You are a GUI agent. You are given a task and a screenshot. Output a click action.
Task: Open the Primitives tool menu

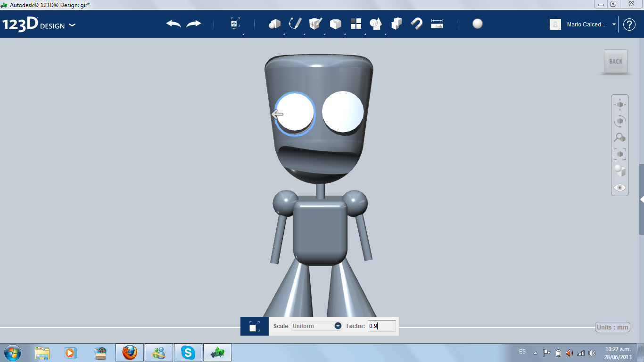pos(274,24)
